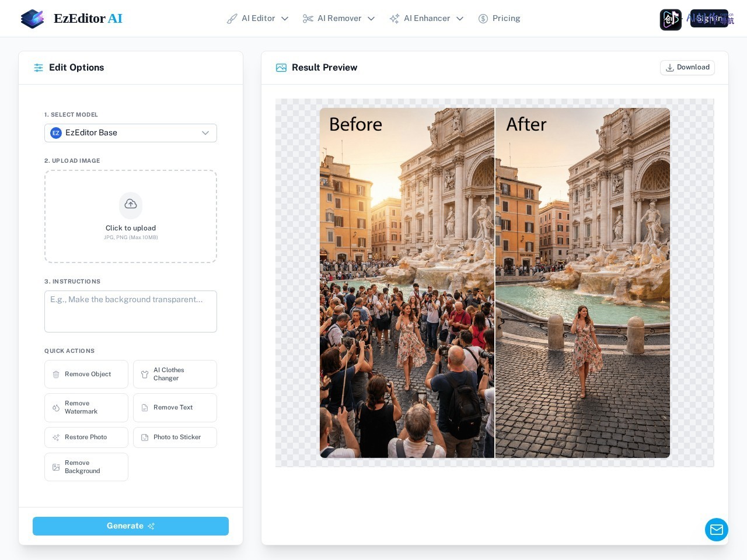Open the AI Remover menu
The height and width of the screenshot is (560, 747).
pos(339,19)
